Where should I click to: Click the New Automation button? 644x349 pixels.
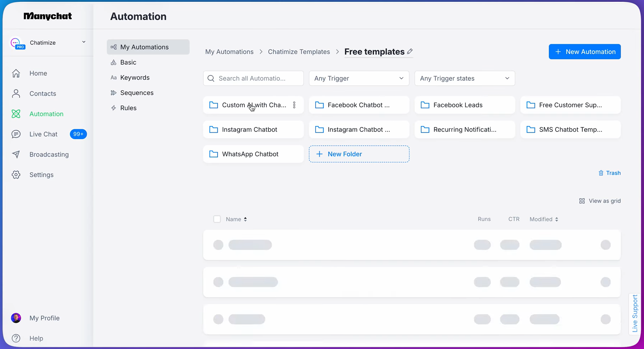[x=584, y=52]
